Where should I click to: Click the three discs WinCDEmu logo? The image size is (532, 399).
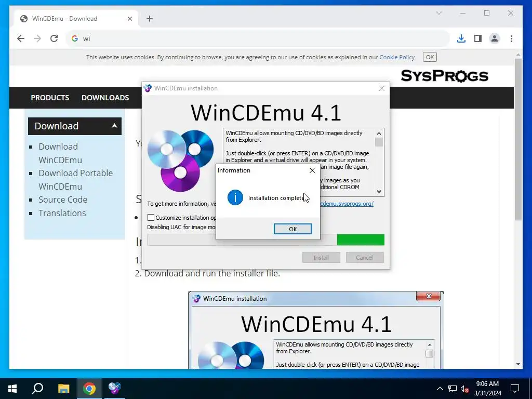click(180, 161)
